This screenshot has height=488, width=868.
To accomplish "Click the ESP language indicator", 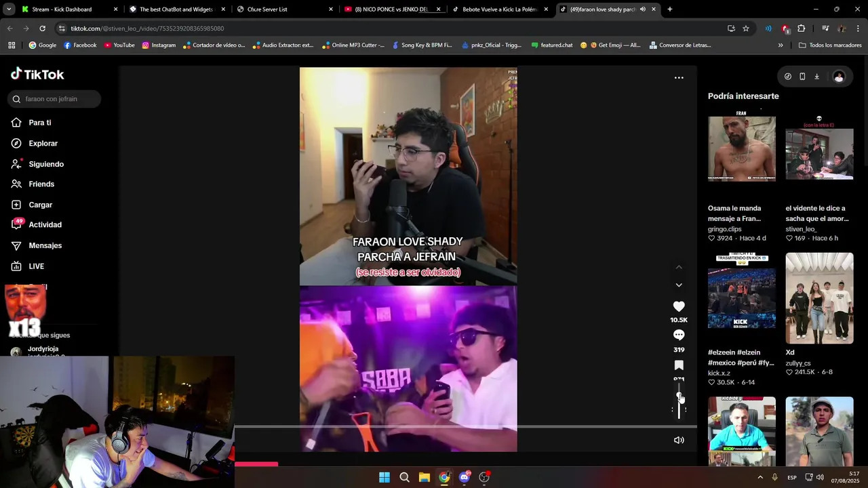I will click(792, 478).
